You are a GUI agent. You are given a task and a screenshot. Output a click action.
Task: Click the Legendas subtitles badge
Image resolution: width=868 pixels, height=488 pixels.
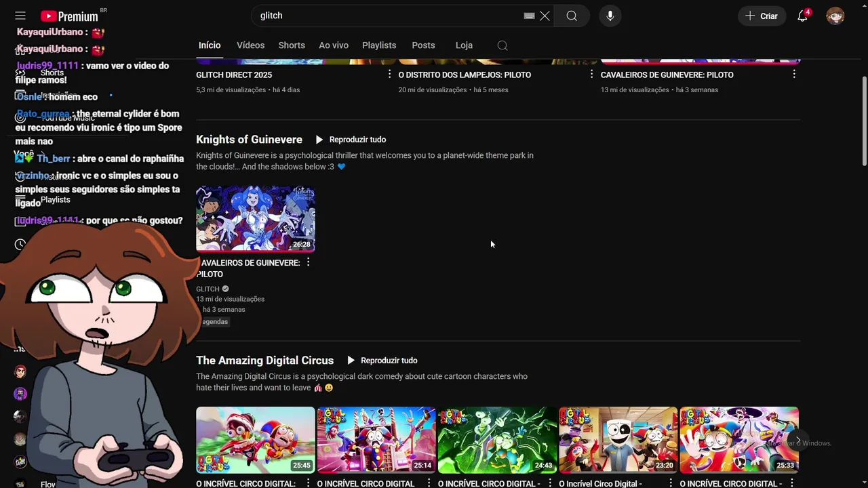(x=214, y=322)
